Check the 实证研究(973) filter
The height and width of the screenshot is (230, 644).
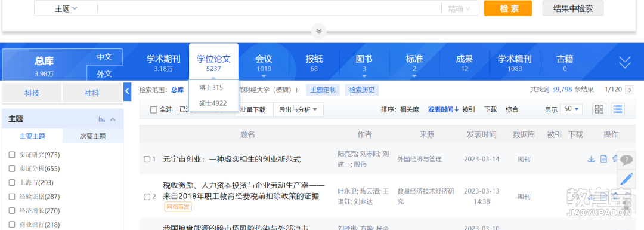click(x=12, y=155)
